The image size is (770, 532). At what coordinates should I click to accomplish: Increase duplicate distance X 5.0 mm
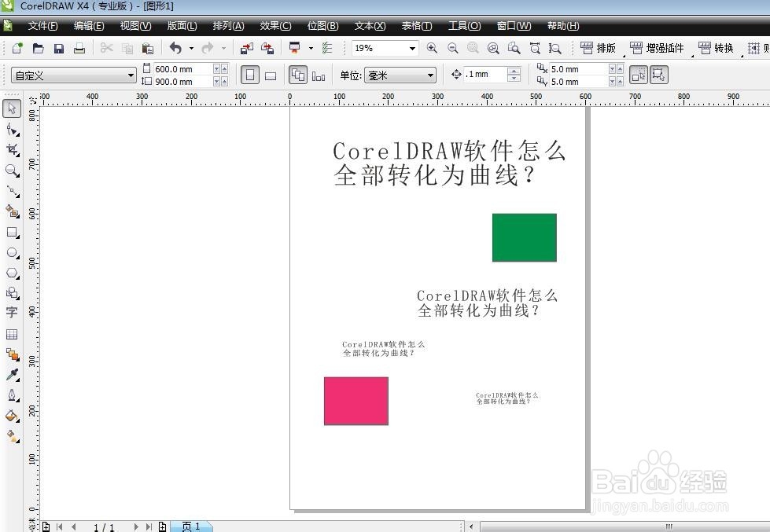pyautogui.click(x=620, y=69)
